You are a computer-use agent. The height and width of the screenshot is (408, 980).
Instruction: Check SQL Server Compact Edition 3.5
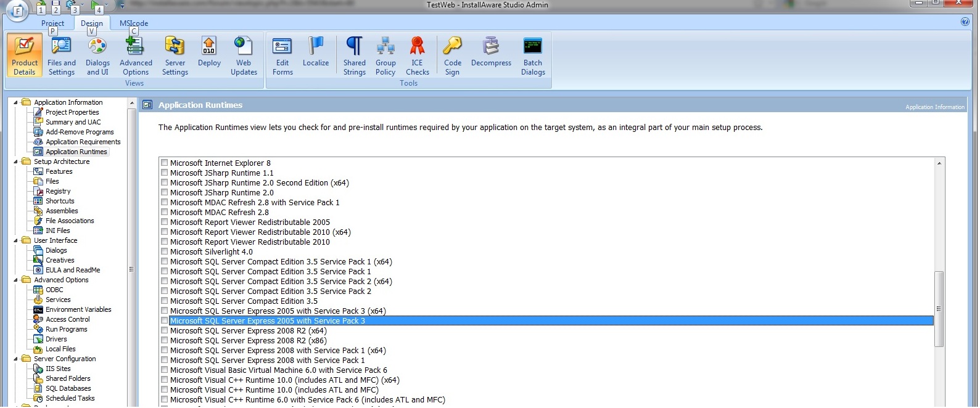(x=165, y=301)
